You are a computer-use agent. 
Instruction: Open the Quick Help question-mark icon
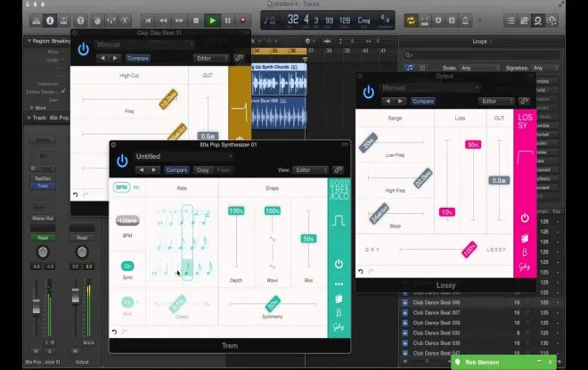80,21
